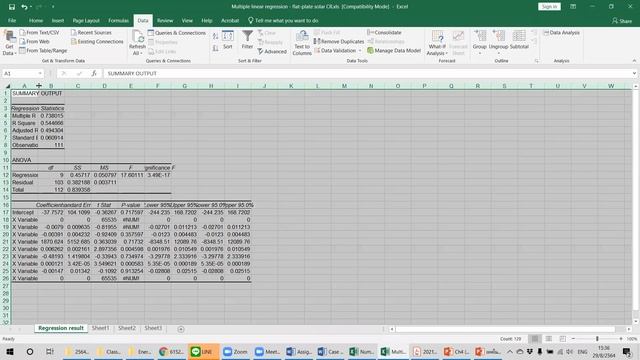Open the LINE app in the taskbar
Viewport: 640px width, 360px height.
(x=203, y=351)
